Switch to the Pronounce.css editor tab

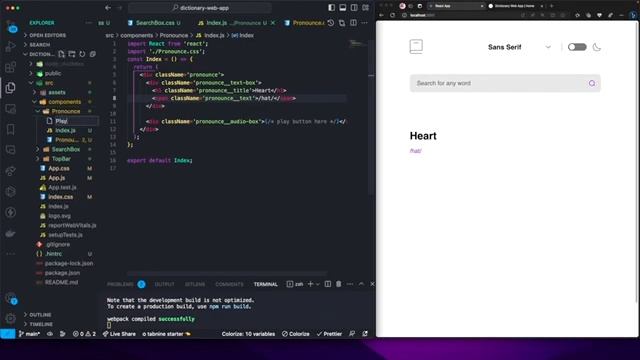coord(305,23)
